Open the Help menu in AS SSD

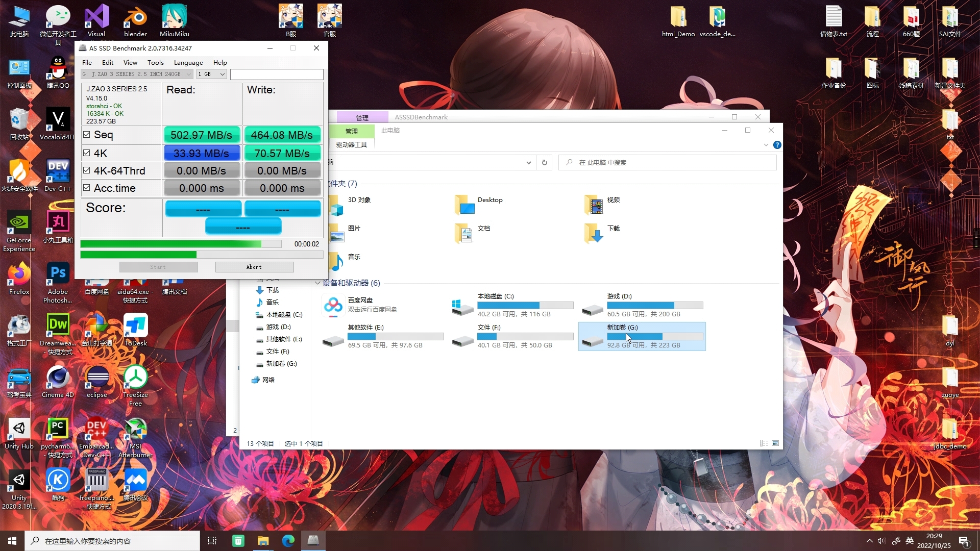pos(220,62)
